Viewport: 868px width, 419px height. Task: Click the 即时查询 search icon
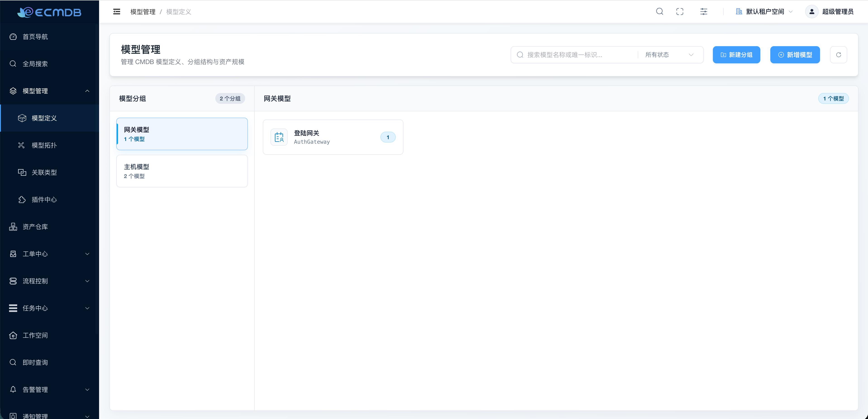tap(13, 362)
